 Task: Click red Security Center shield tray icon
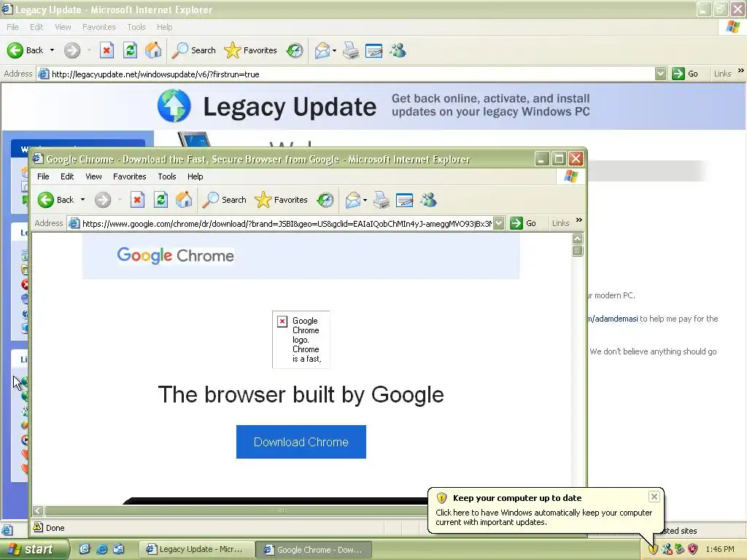[x=693, y=549]
